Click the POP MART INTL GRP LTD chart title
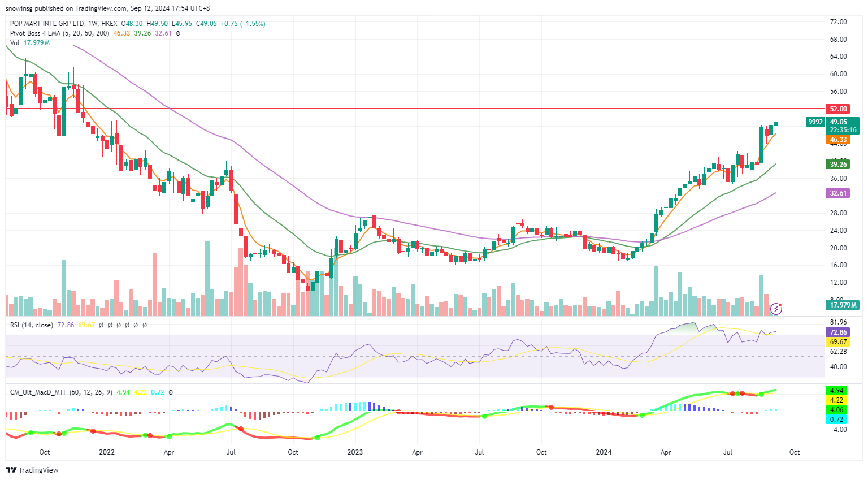 tap(47, 24)
